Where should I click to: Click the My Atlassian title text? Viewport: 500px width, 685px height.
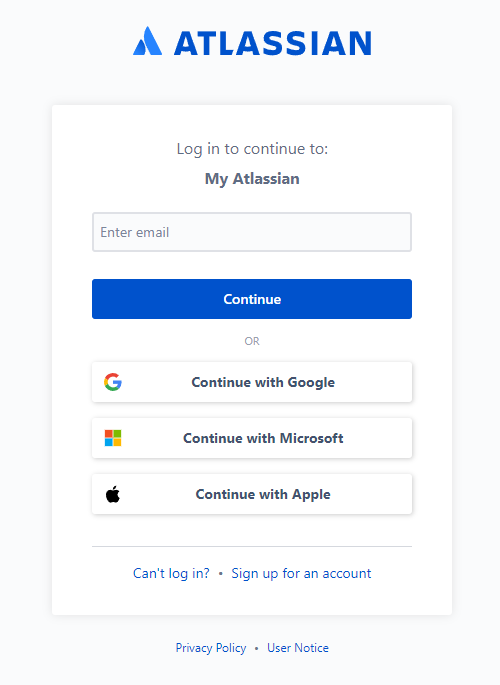click(252, 179)
